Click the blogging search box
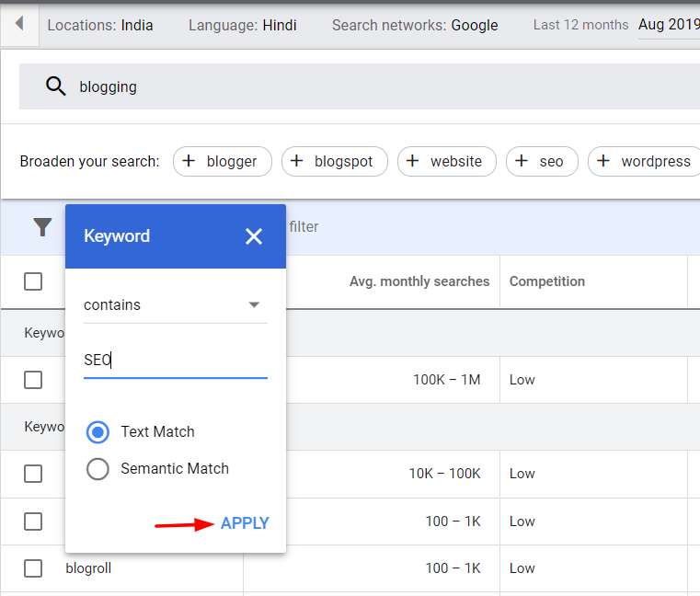The width and height of the screenshot is (700, 596). pos(360,86)
